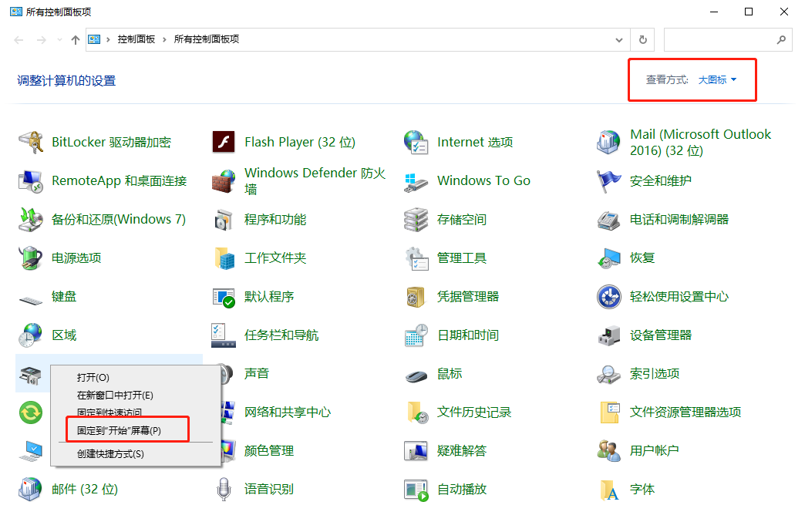
Task: Open the 字体 fonts icon
Action: click(608, 490)
